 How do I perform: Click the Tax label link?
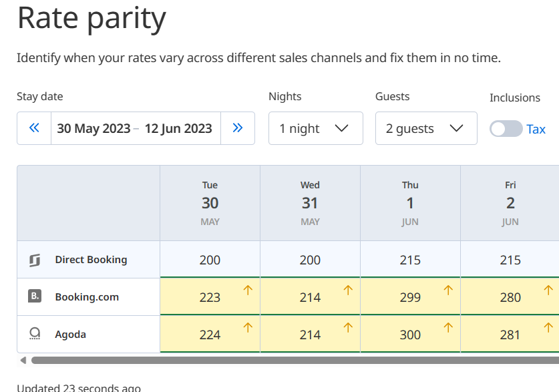[536, 129]
